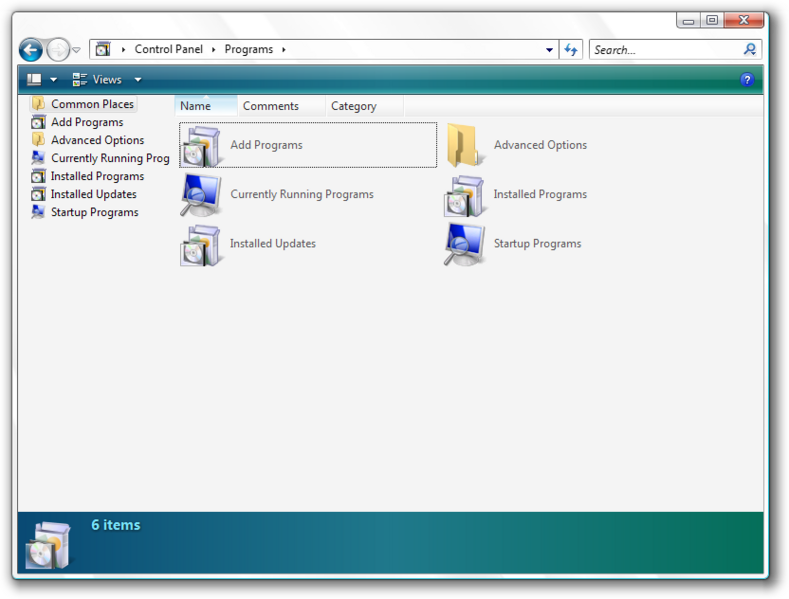The image size is (789, 599).
Task: Open the Advanced Options folder icon
Action: 465,146
